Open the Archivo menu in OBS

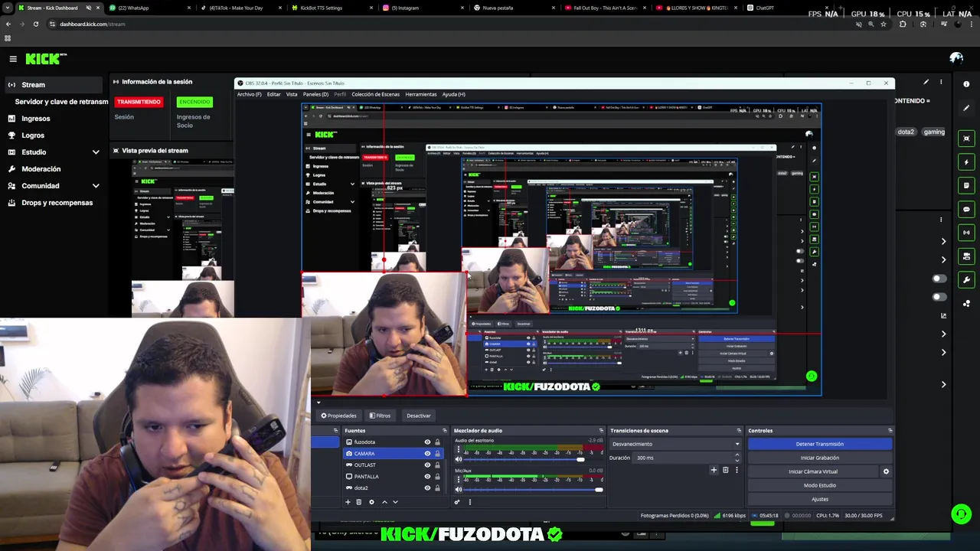point(249,94)
